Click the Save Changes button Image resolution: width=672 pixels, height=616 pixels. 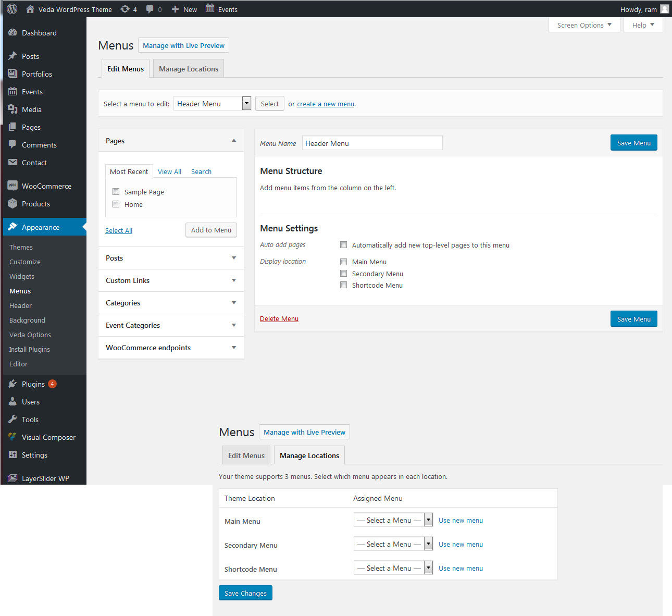pos(245,593)
